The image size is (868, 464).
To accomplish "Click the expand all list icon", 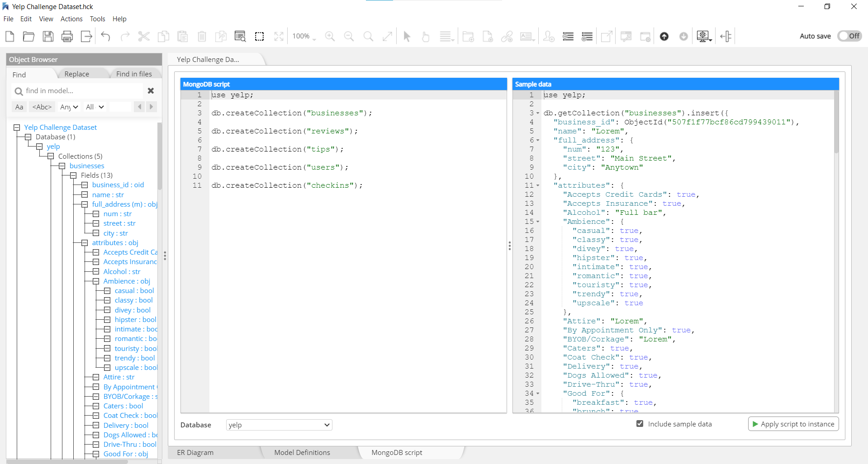I will click(568, 36).
